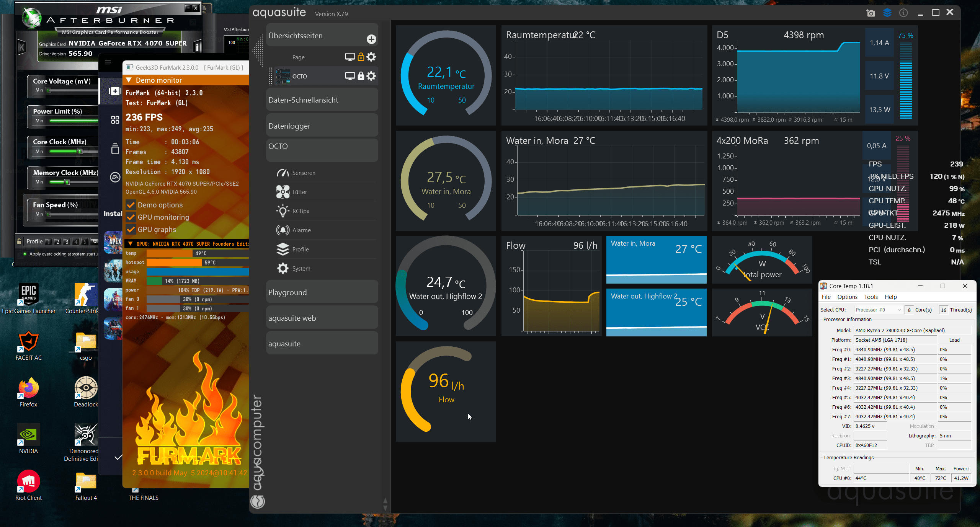Click the Water out, Highflow 2 25 °C tile
The width and height of the screenshot is (980, 527).
point(656,312)
